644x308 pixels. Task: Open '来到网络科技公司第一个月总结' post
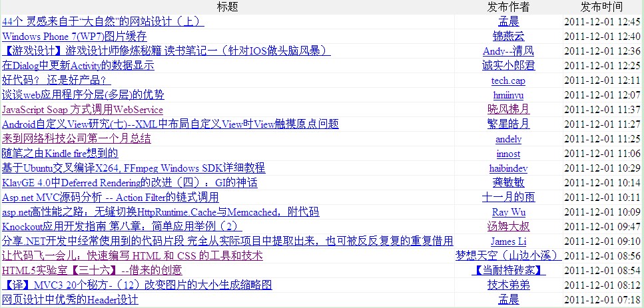click(x=77, y=139)
